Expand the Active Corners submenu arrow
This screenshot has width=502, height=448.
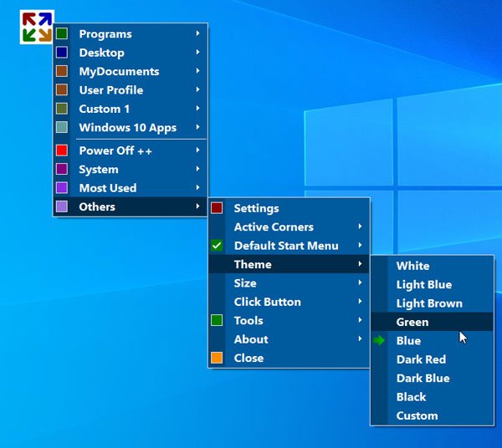point(360,227)
